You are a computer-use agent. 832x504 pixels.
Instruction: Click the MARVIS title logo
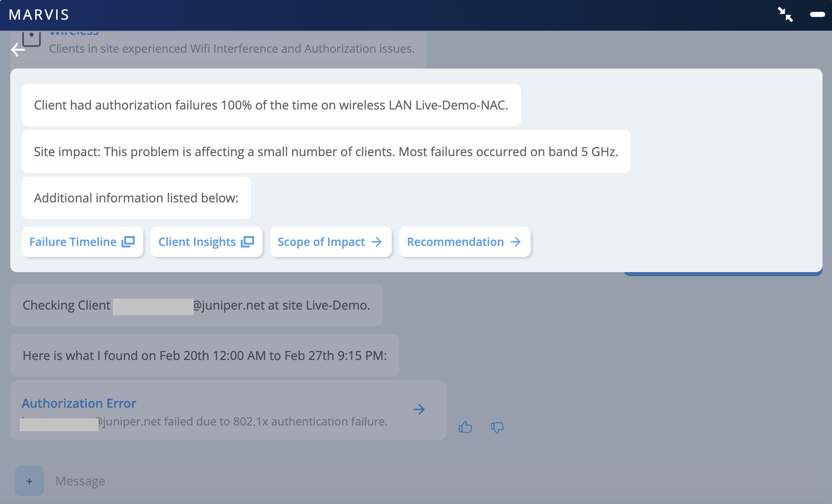[x=39, y=15]
